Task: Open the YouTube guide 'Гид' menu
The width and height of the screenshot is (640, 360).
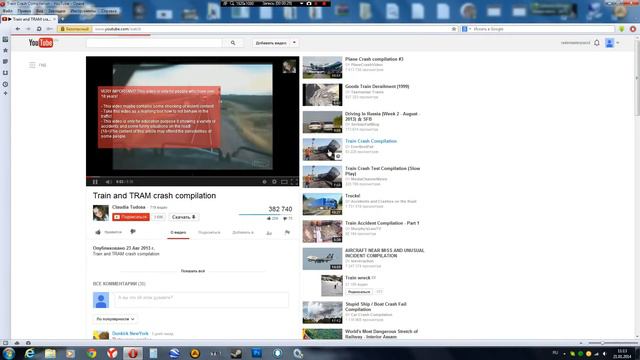Action: click(38, 65)
